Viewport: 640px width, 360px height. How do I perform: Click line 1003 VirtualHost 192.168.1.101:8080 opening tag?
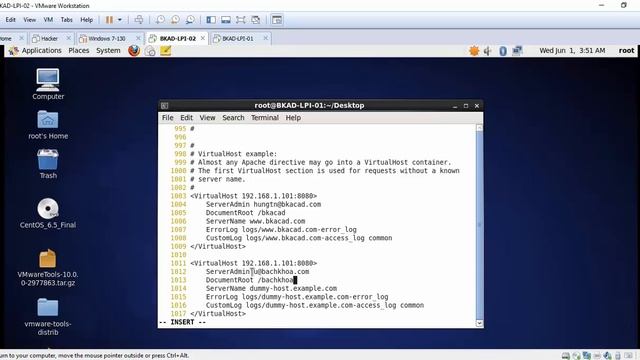253,196
